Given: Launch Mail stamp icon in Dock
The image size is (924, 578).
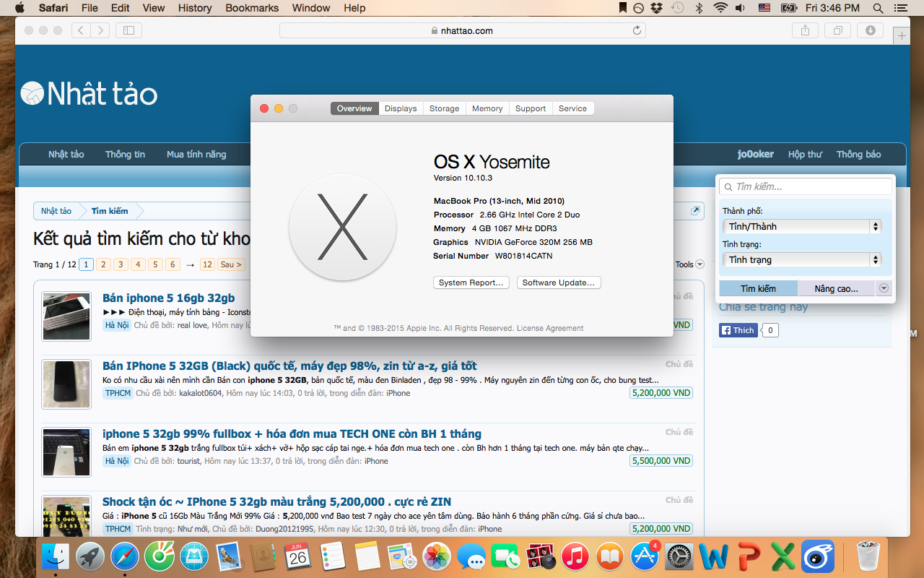Looking at the screenshot, I should click(229, 556).
